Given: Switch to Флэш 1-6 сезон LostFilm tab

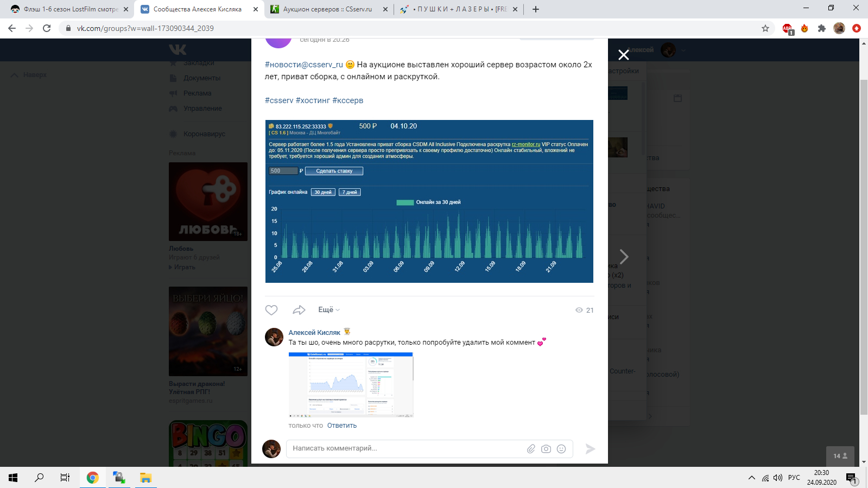Looking at the screenshot, I should pyautogui.click(x=71, y=9).
